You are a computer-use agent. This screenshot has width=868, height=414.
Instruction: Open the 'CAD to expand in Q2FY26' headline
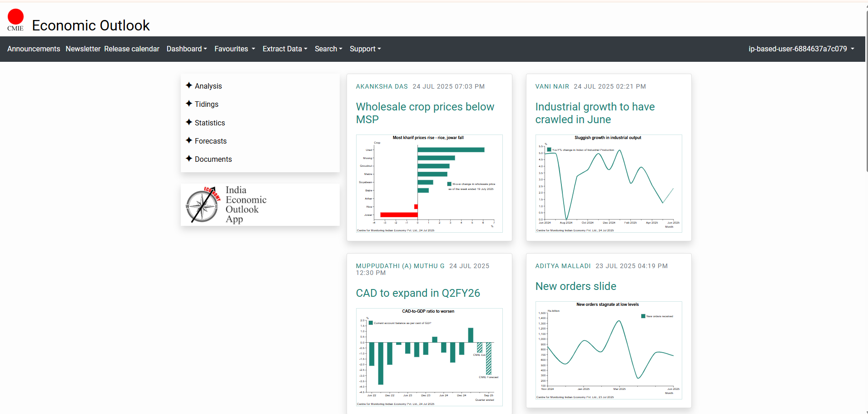[x=417, y=293]
